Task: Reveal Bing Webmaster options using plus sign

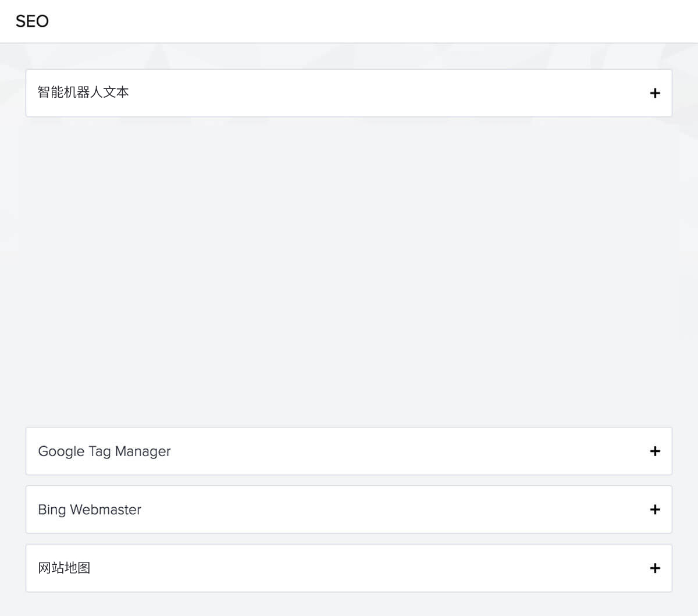Action: [655, 510]
